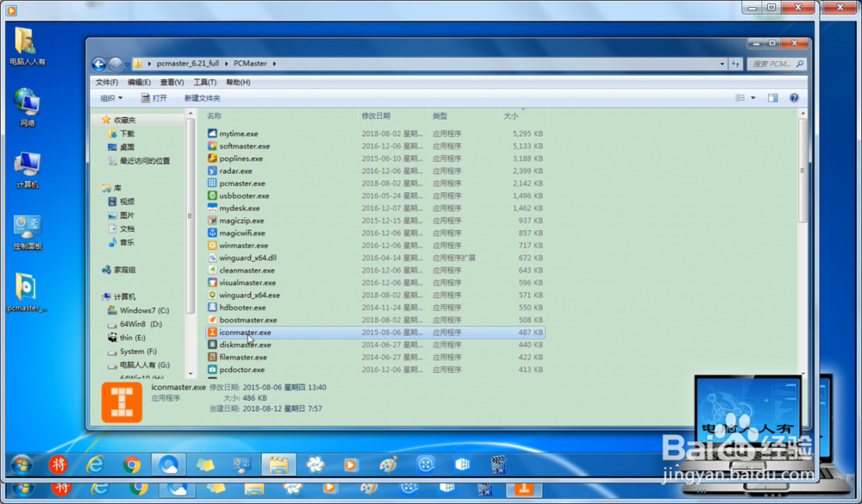862x504 pixels.
Task: Click the navigation pane scrollbar thumb
Action: (x=191, y=216)
